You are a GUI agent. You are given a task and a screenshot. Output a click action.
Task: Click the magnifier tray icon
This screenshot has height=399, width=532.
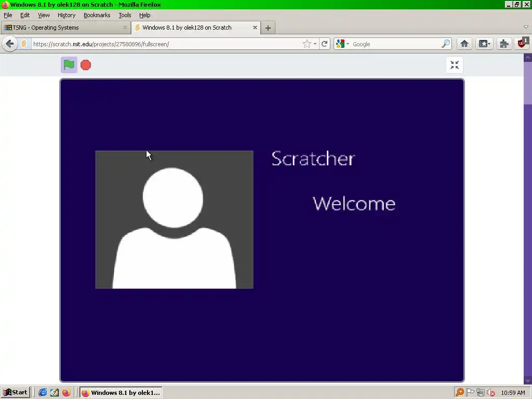tap(460, 393)
